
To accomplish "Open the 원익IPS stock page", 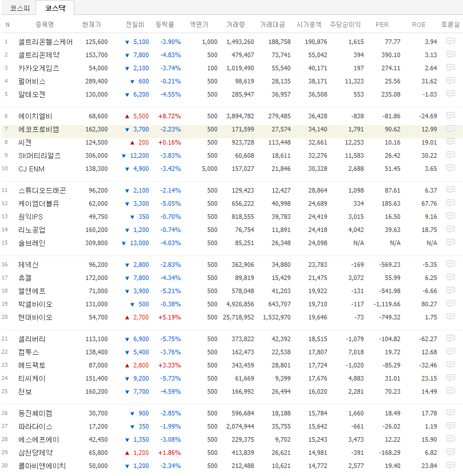I will coord(30,217).
